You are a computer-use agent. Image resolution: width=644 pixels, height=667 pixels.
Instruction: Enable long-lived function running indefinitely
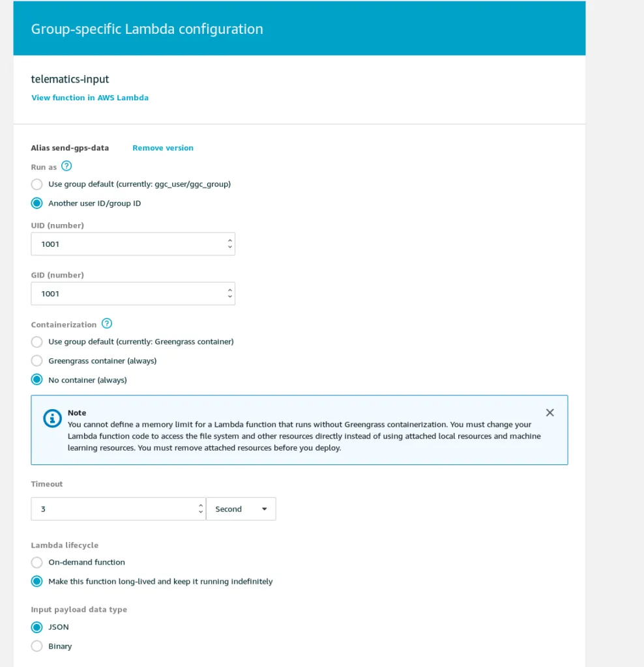(37, 582)
